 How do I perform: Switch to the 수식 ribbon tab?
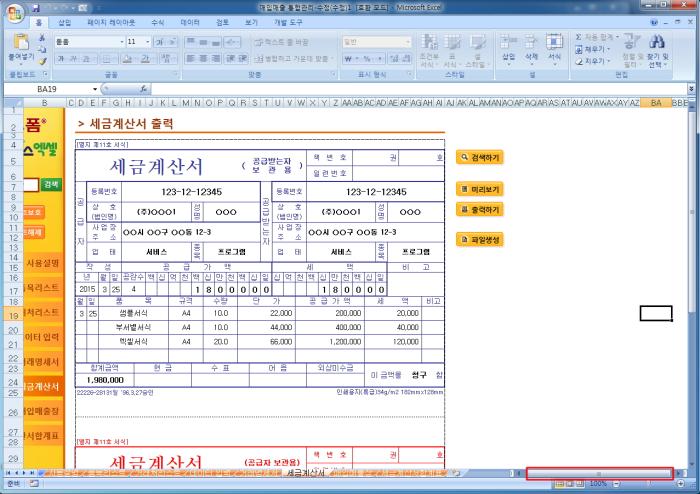tap(157, 21)
